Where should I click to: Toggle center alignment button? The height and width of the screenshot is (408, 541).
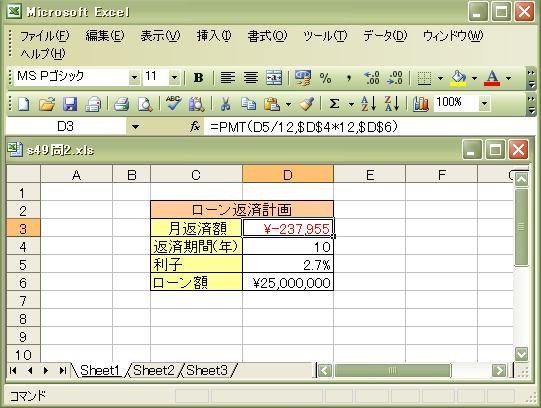[251, 78]
